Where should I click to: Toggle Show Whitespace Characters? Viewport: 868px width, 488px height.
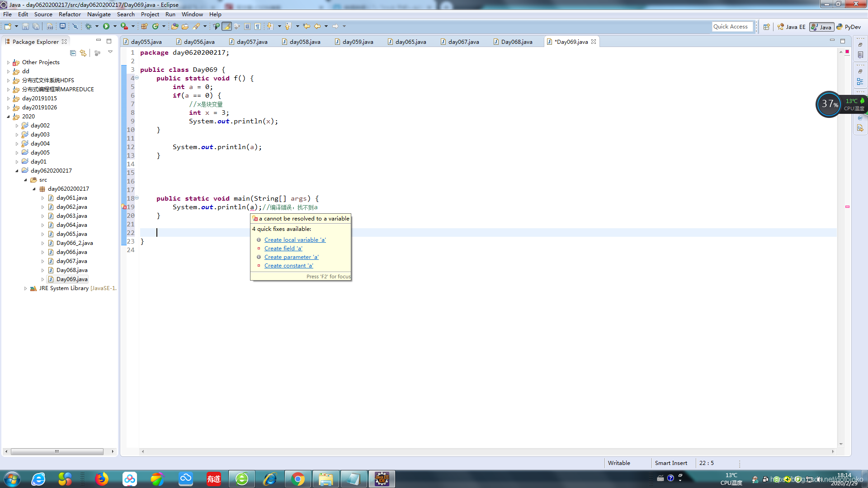click(258, 27)
